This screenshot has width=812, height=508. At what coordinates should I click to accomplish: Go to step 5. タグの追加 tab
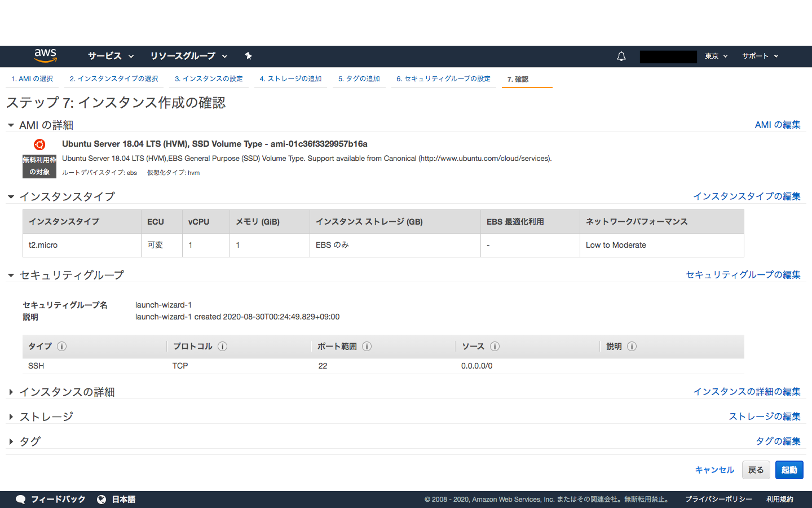tap(359, 79)
